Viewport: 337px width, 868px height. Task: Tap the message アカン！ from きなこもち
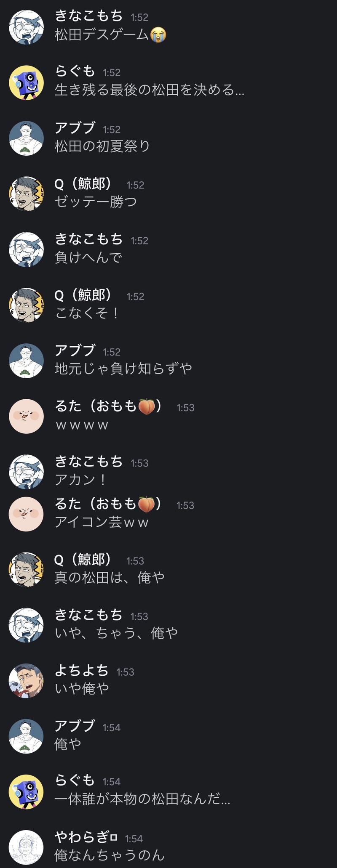(80, 480)
